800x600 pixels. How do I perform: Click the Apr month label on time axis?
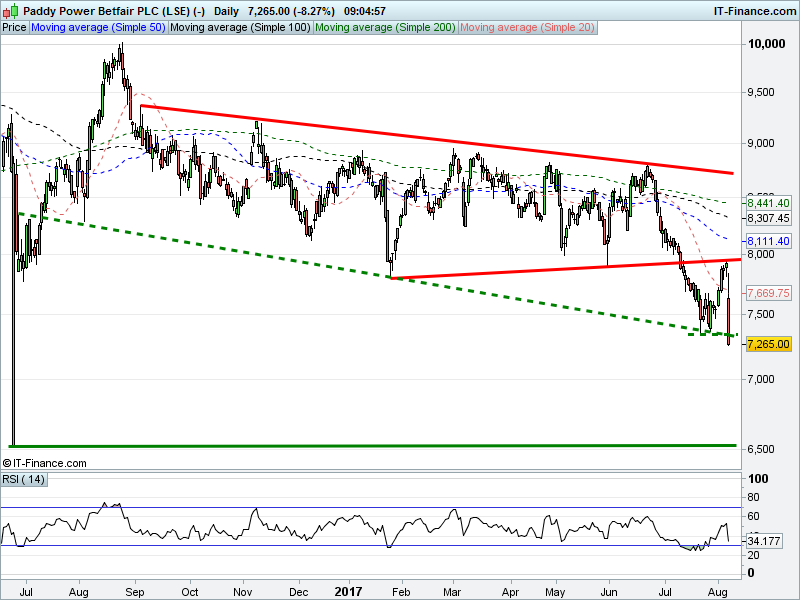510,592
